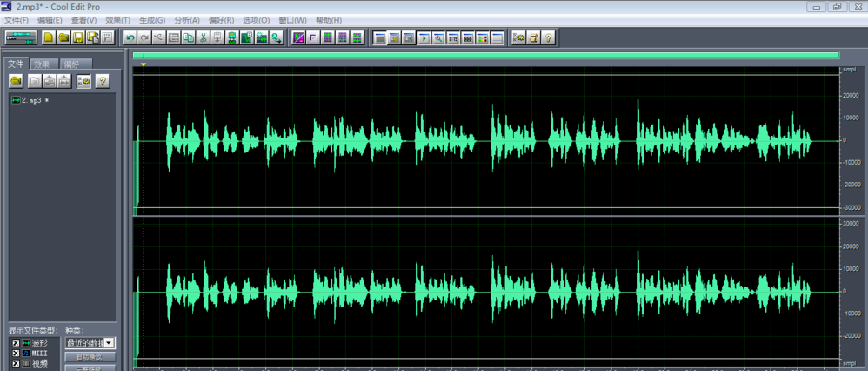The height and width of the screenshot is (371, 868).
Task: Click the help icon in the file panel
Action: pyautogui.click(x=103, y=81)
